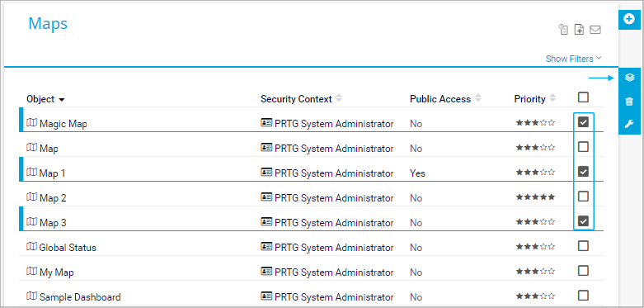Tick the select-all checkbox in header
644x308 pixels.
coord(583,97)
